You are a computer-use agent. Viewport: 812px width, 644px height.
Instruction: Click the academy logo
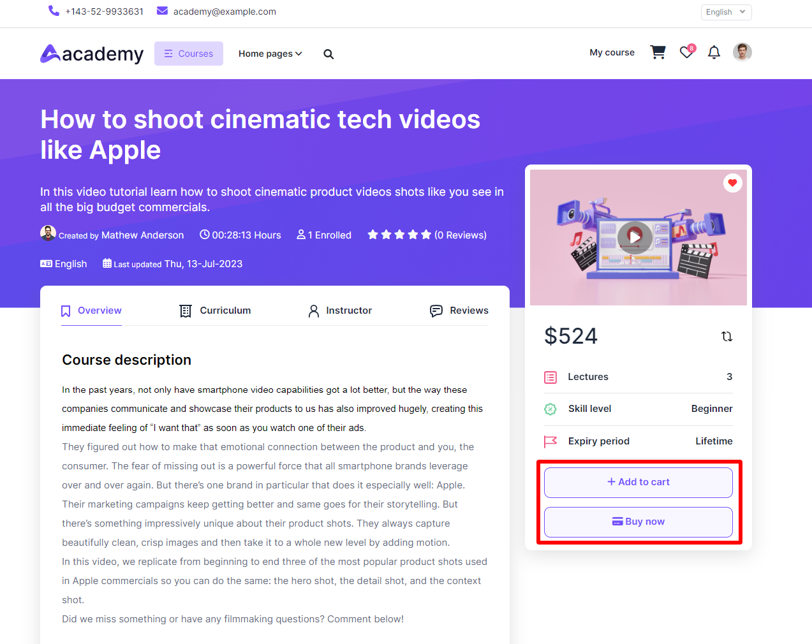92,54
